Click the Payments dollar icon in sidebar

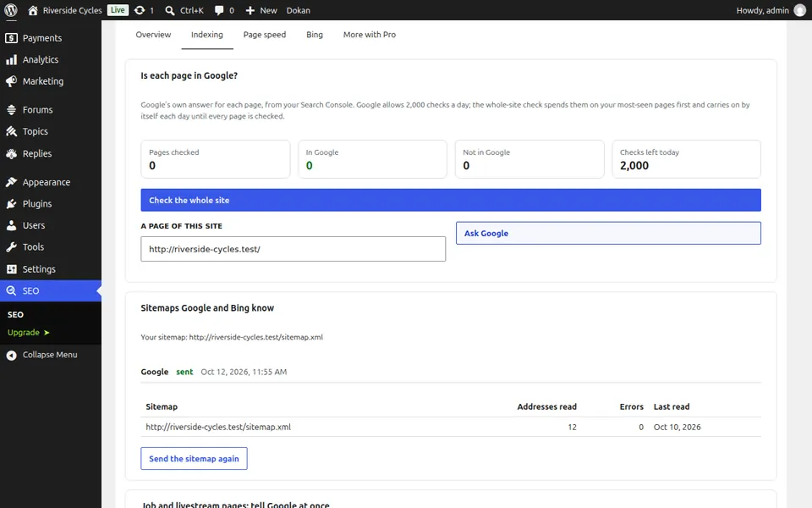tap(11, 38)
